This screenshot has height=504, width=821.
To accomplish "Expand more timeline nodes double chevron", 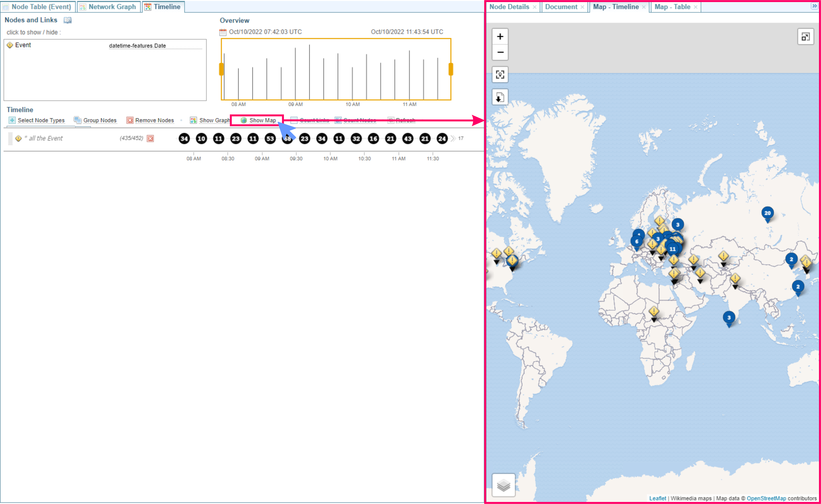I will pyautogui.click(x=453, y=139).
